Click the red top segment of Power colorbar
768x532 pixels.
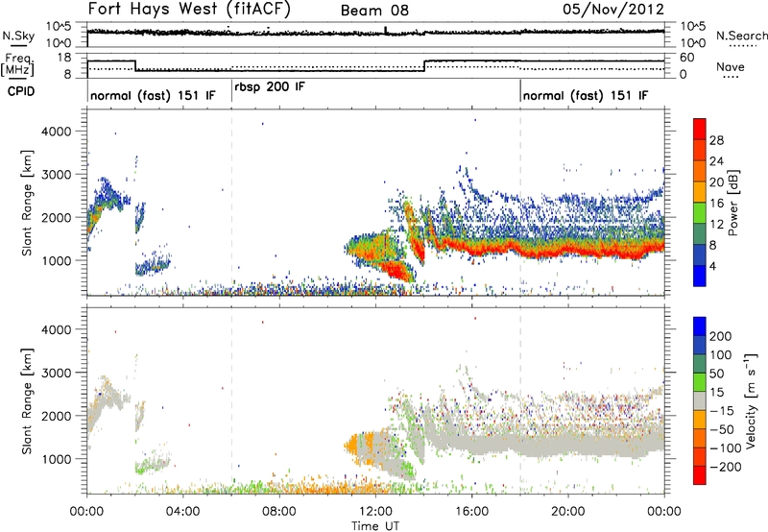pos(700,128)
